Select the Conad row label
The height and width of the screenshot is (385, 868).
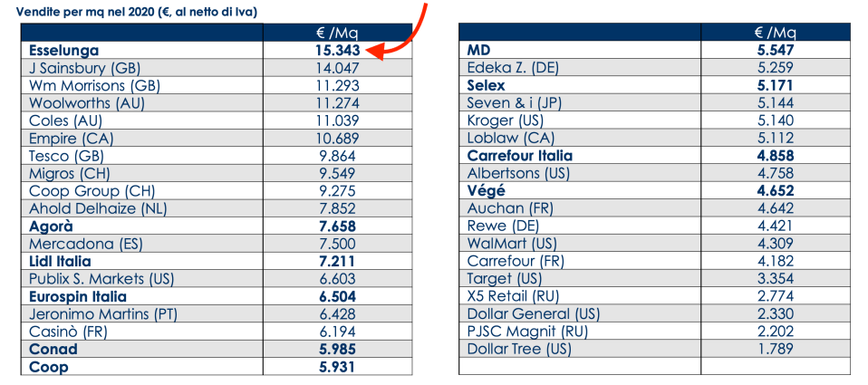[x=53, y=350]
